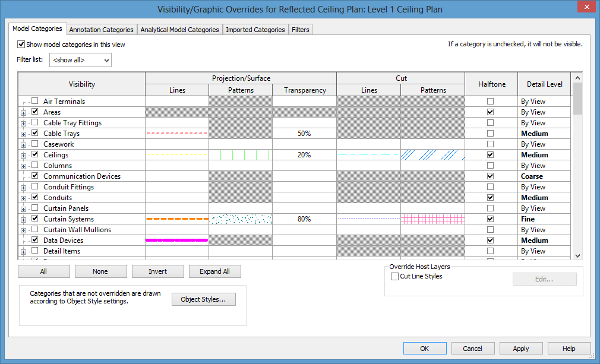Uncheck Show model categories in this view
Screen dimensions: 600x364
pyautogui.click(x=21, y=45)
